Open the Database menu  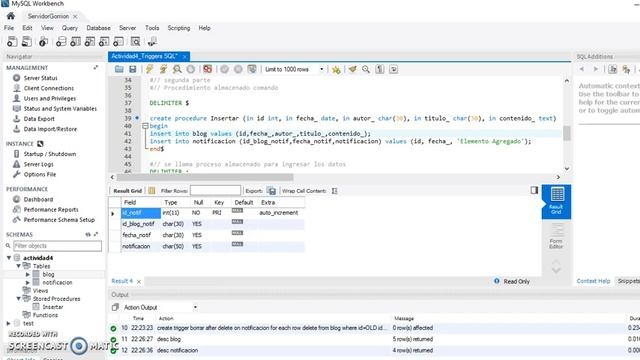[98, 28]
